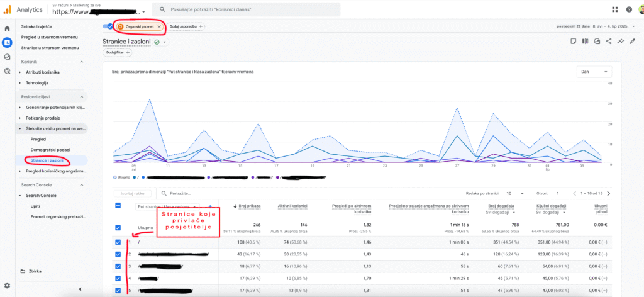
Task: Uncheck the Ukupno row checkbox
Action: coord(118,228)
